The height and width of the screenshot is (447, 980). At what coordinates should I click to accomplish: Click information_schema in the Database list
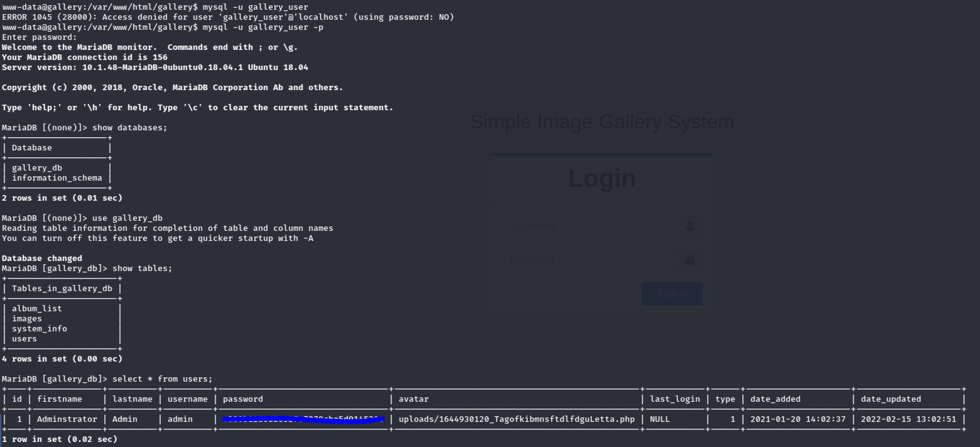(x=57, y=178)
